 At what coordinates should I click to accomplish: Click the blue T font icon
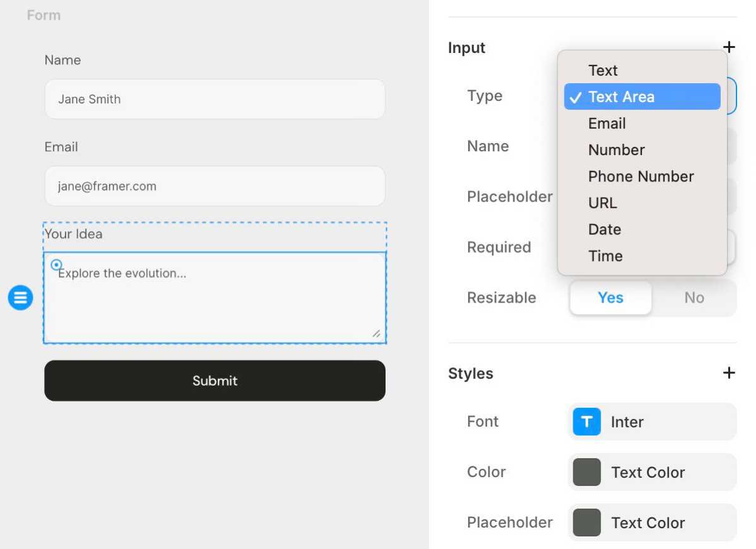pyautogui.click(x=587, y=422)
